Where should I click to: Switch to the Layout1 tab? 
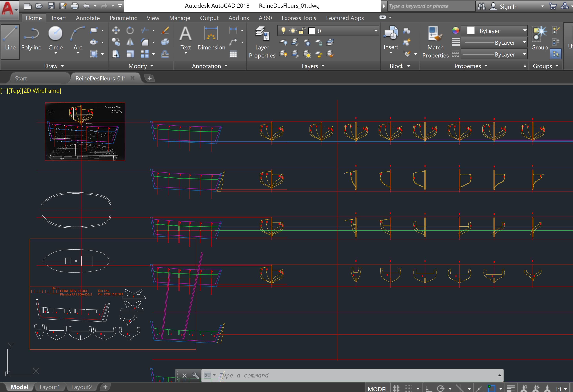click(x=50, y=387)
